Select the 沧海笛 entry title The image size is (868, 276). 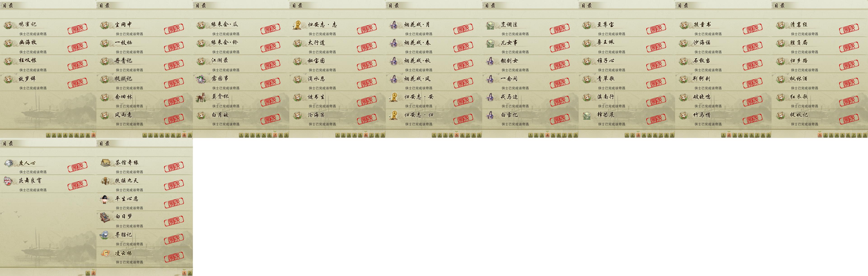coord(316,115)
